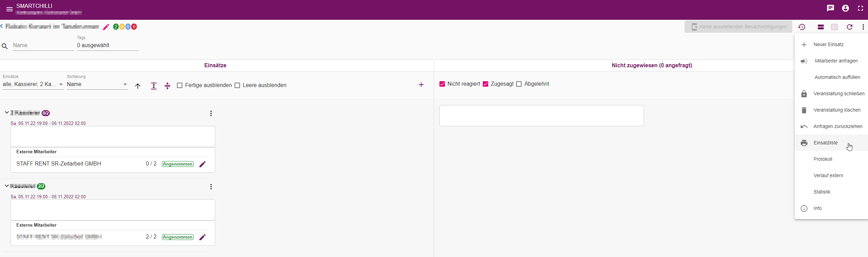This screenshot has height=257, width=868.
Task: Click the refresh icon in toolbar
Action: coord(850,27)
